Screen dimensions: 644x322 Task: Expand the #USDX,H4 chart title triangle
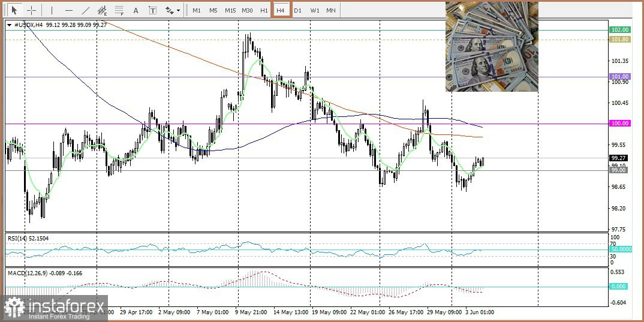click(x=10, y=25)
